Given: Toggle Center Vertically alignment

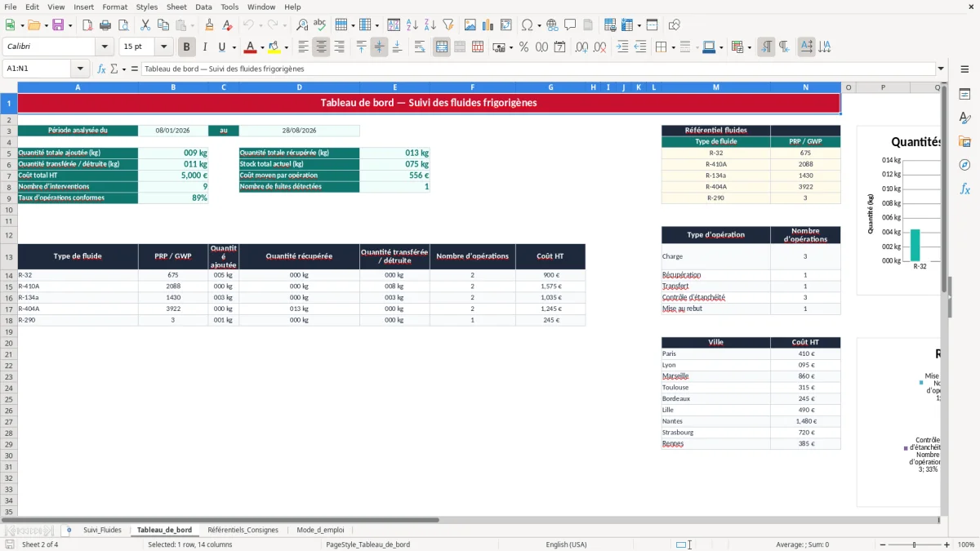Looking at the screenshot, I should (379, 47).
